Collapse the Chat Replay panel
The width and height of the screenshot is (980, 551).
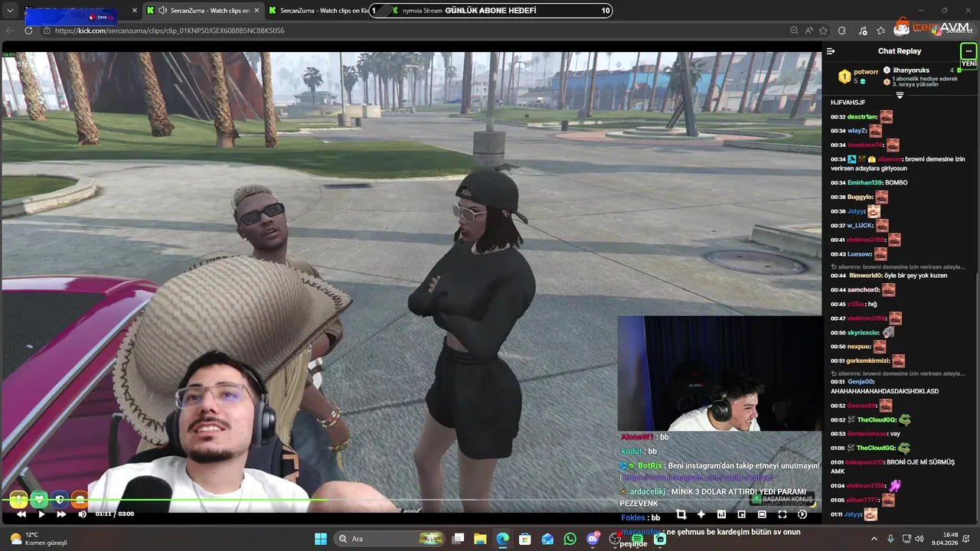(831, 51)
